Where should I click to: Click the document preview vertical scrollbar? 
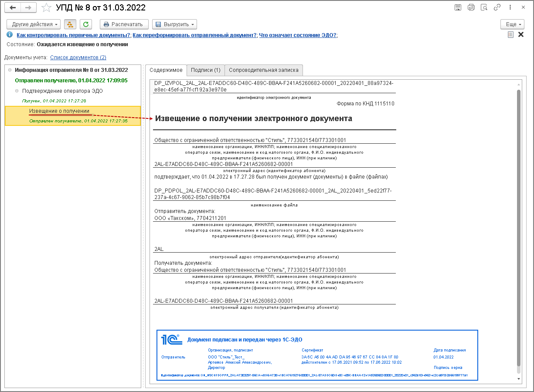click(x=518, y=227)
